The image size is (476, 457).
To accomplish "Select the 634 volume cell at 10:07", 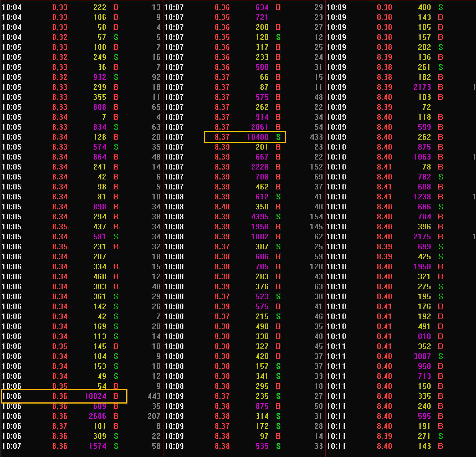I will 262,7.
